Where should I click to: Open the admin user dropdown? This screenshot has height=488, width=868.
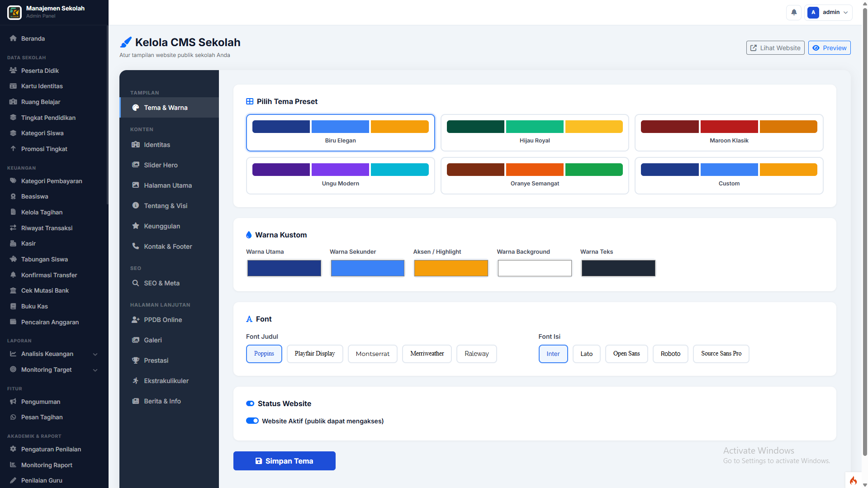829,12
